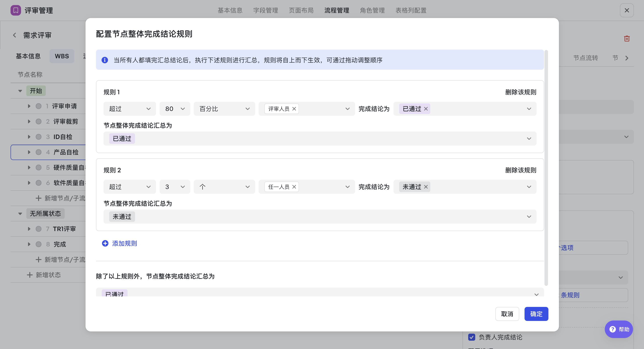Remove the 任一人员 tag in rule 2
The image size is (644, 349).
point(294,187)
